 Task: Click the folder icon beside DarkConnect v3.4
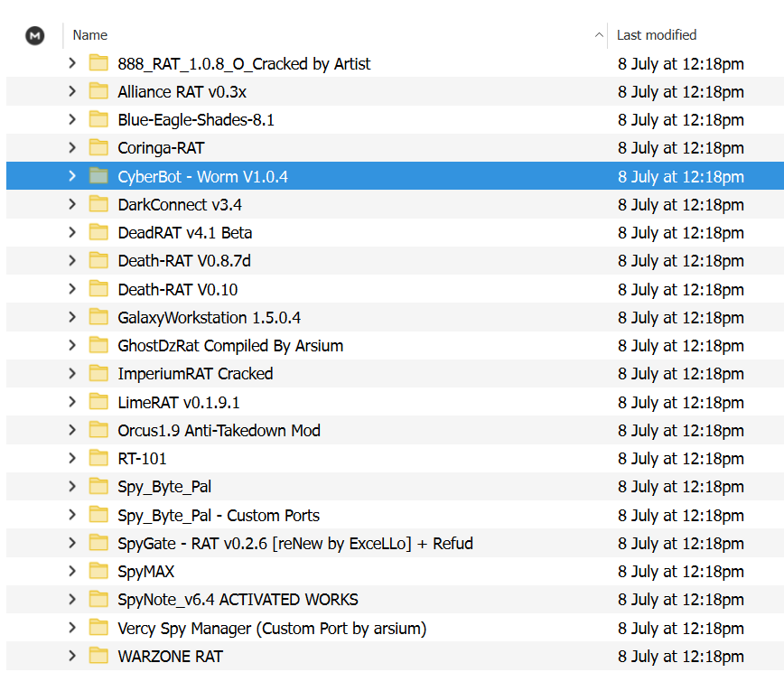tap(98, 204)
